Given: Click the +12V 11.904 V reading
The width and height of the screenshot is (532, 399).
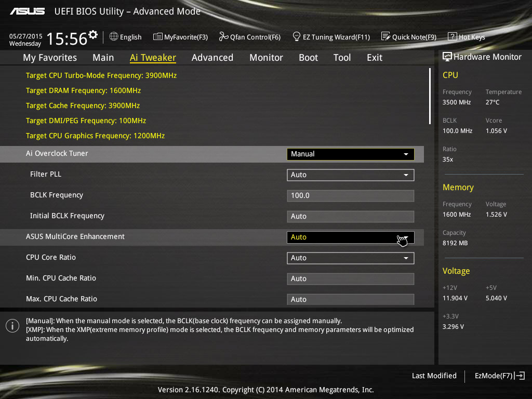Looking at the screenshot, I should (455, 298).
